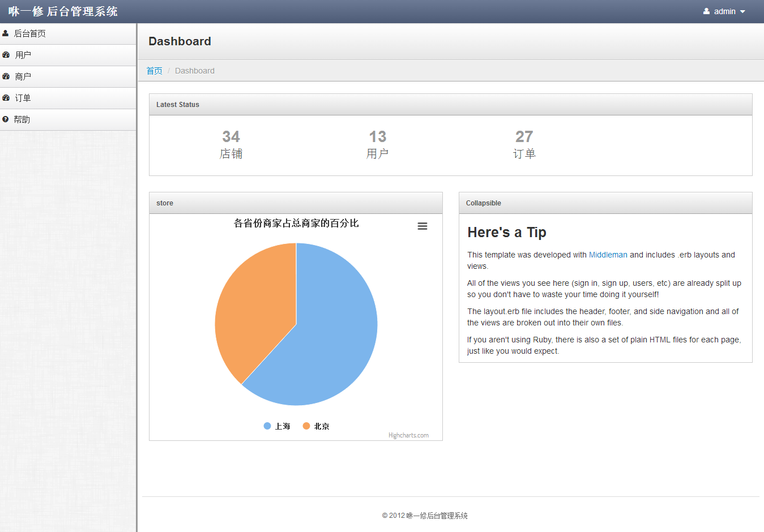Viewport: 764px width, 532px height.
Task: Click the dashboard icon beside 订单
Action: 6,98
